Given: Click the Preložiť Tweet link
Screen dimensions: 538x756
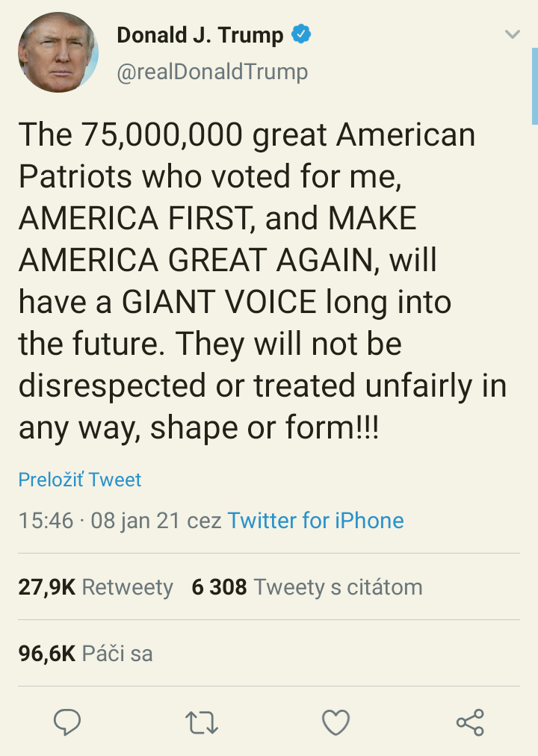Looking at the screenshot, I should pos(80,480).
